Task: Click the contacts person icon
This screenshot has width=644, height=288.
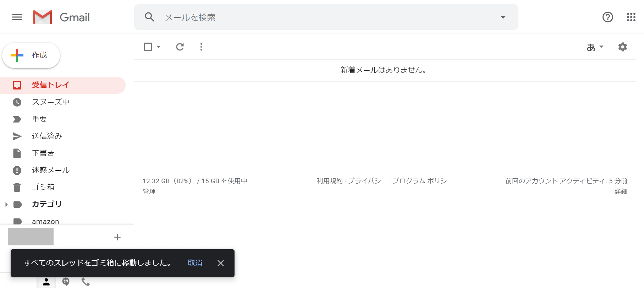Action: point(46,282)
